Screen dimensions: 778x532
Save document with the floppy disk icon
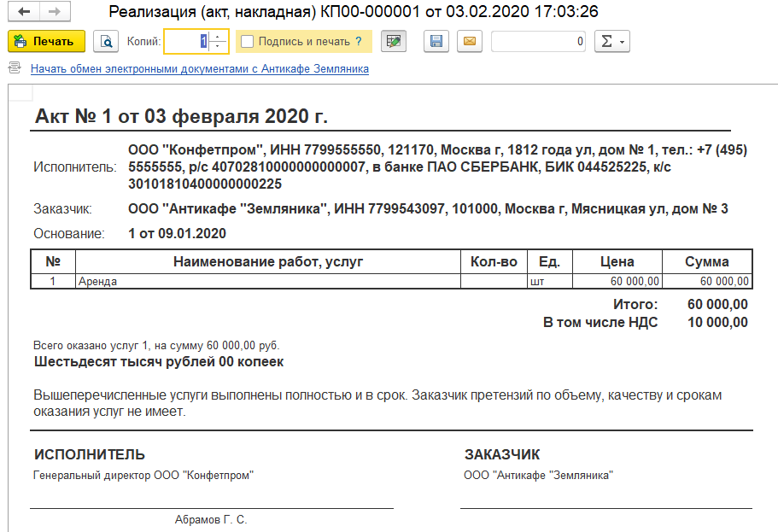click(x=436, y=41)
